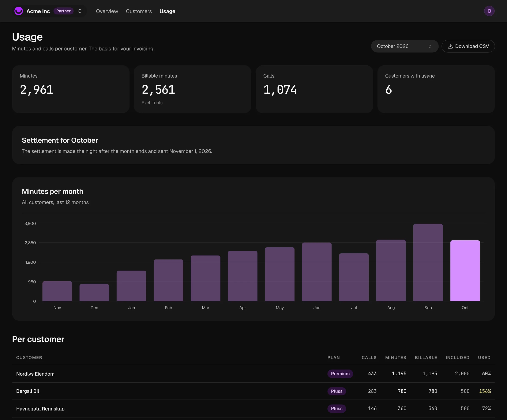Open the Bergsli Bil customer row

tap(253, 391)
